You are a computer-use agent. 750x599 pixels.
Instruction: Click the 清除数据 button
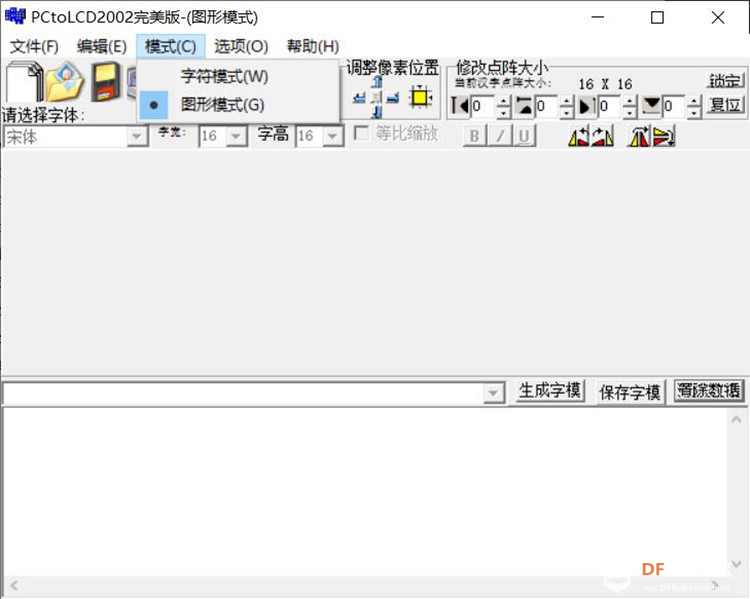(709, 391)
